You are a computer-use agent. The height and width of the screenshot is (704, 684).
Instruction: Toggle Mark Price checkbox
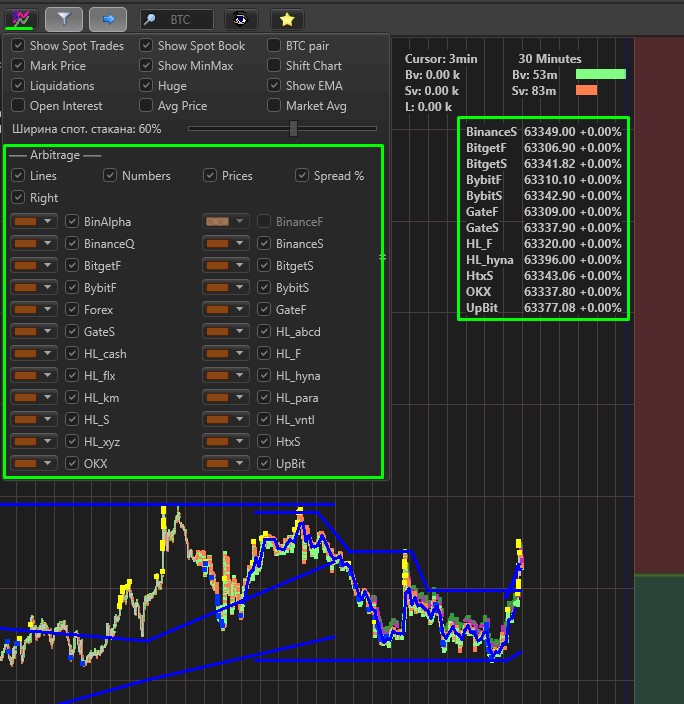(18, 66)
